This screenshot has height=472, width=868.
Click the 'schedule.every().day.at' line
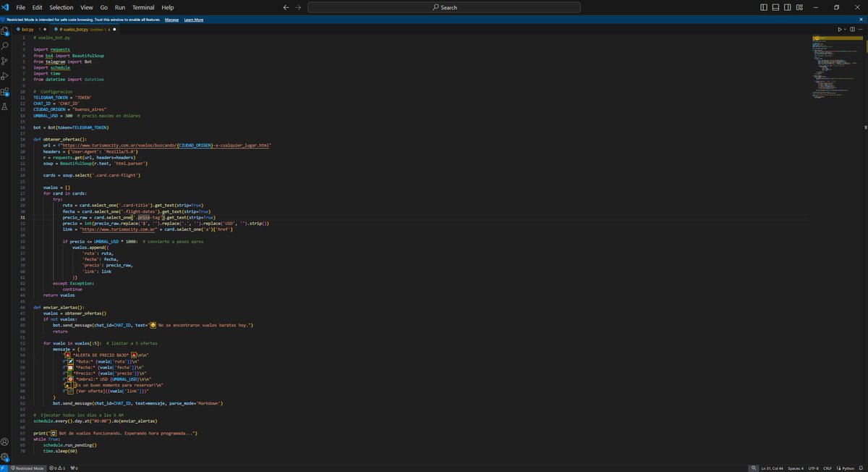pyautogui.click(x=95, y=421)
